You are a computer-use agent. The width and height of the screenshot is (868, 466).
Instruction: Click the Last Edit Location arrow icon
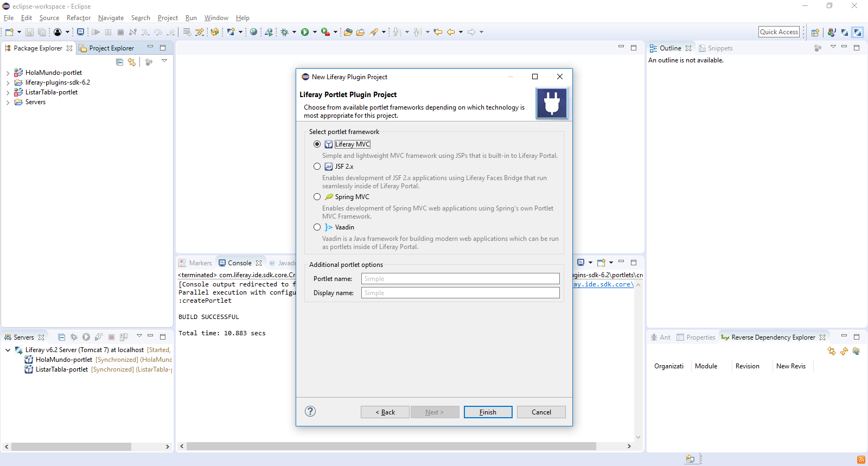[x=438, y=32]
